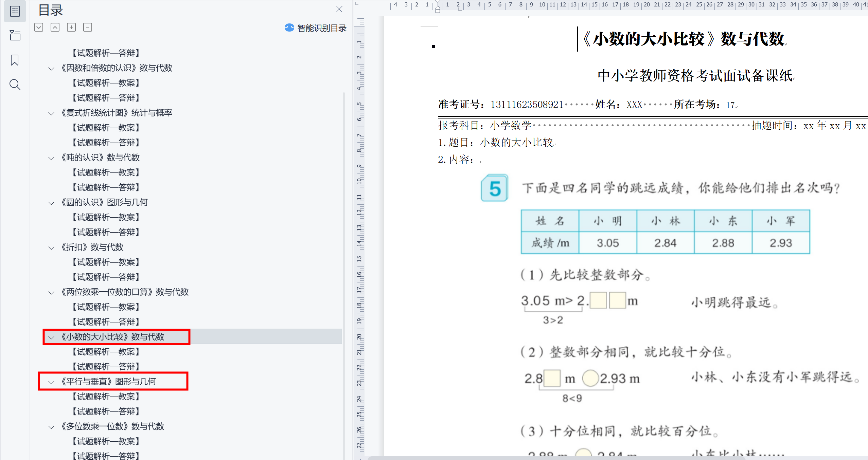868x460 pixels.
Task: Collapse 《圆的认识》图形与几何 section
Action: 51,203
